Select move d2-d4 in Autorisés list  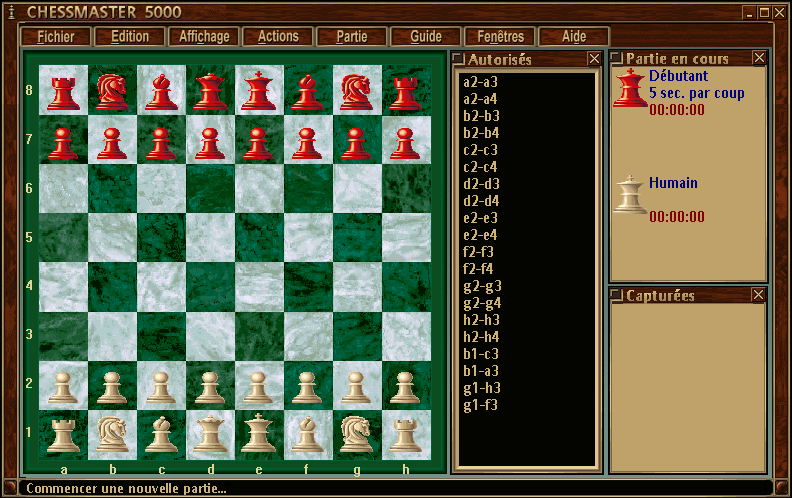481,201
